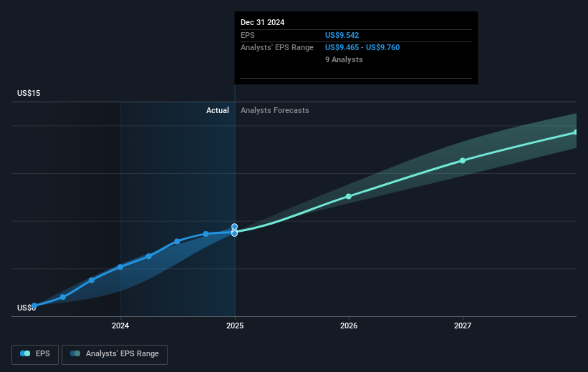Image resolution: width=588 pixels, height=372 pixels.
Task: Select the 2026 EPS forecast point
Action: [x=348, y=196]
